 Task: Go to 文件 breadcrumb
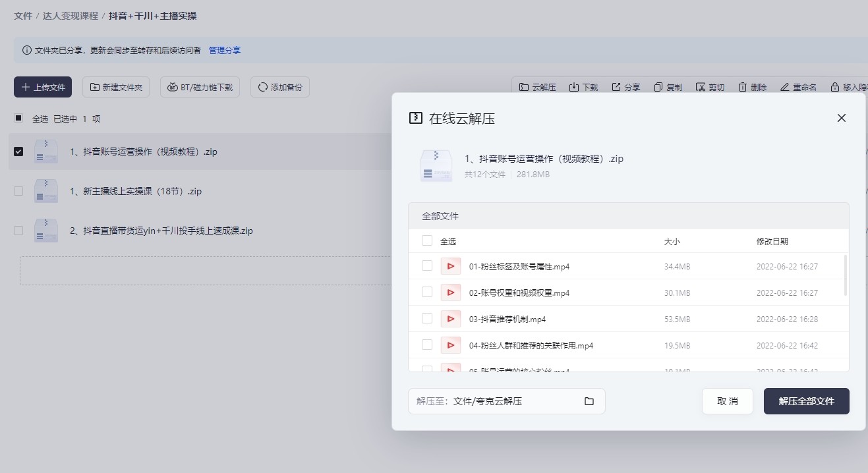(x=23, y=15)
